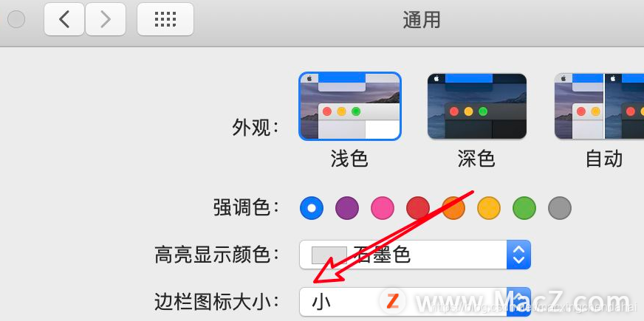644x321 pixels.
Task: Choose the 自动 auto appearance thumbnail
Action: 599,106
